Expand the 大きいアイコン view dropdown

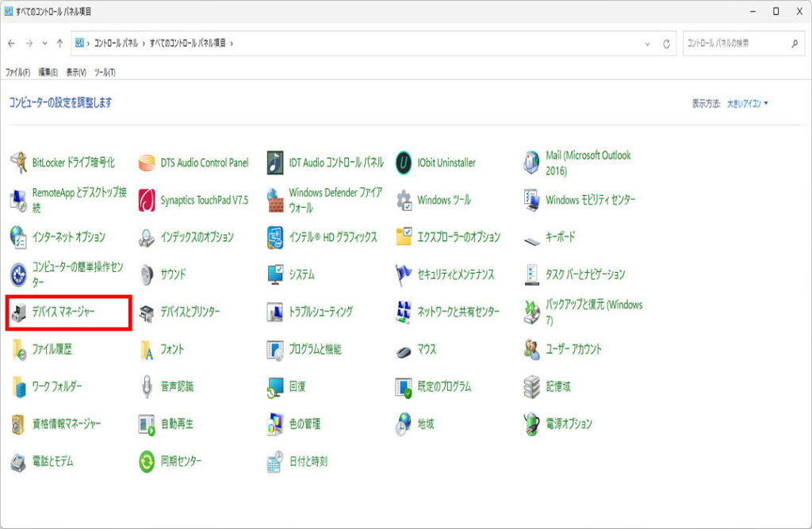click(749, 103)
